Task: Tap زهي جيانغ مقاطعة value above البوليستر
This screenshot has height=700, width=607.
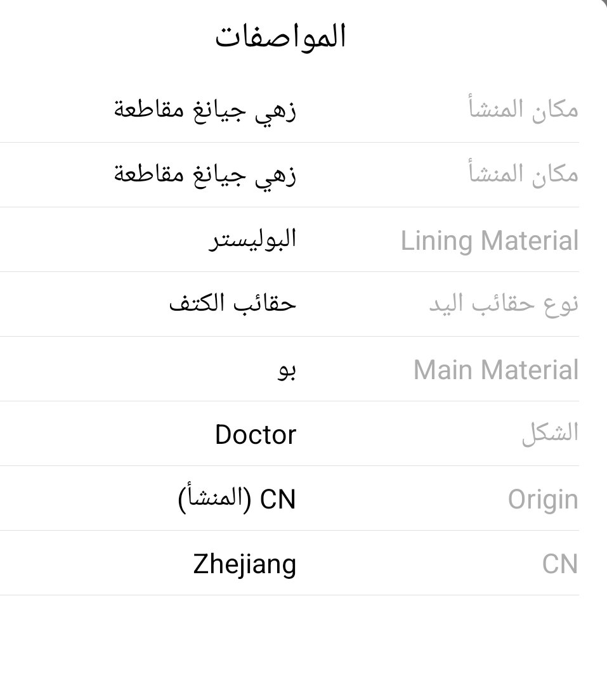Action: coord(205,174)
